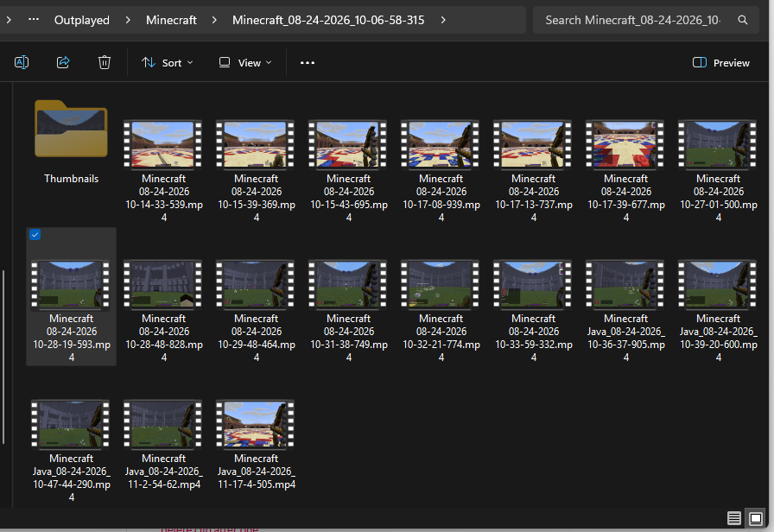The width and height of the screenshot is (774, 532).
Task: Expand the leading breadcrumb chevron
Action: tap(9, 20)
